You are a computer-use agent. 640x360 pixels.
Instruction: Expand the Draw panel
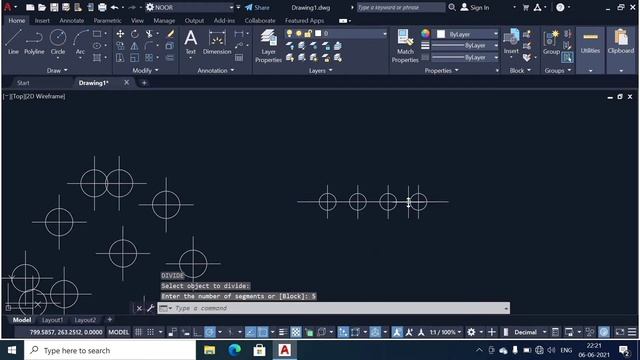(x=57, y=71)
